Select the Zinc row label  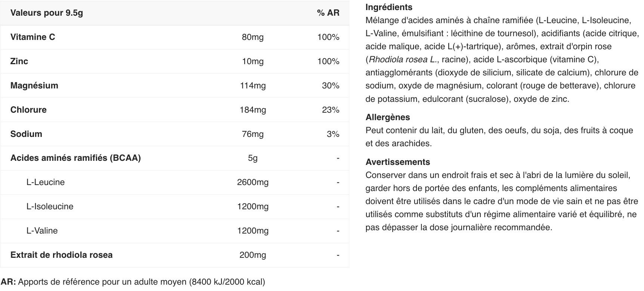coord(19,61)
